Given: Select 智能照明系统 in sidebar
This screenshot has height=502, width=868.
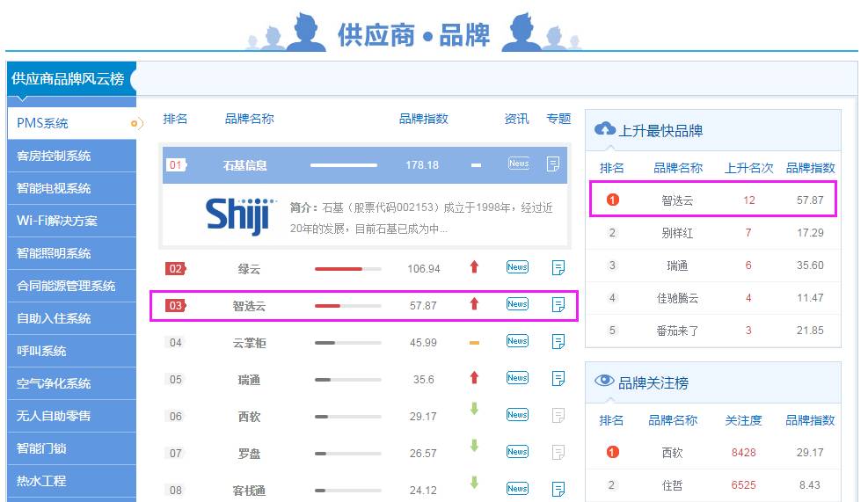Looking at the screenshot, I should coord(71,253).
